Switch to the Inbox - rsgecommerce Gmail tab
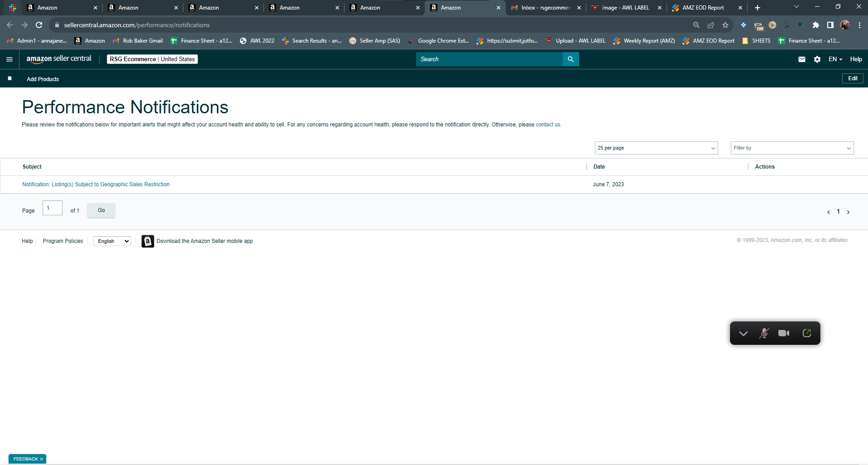Screen dimensions: 868x465 click(546, 8)
